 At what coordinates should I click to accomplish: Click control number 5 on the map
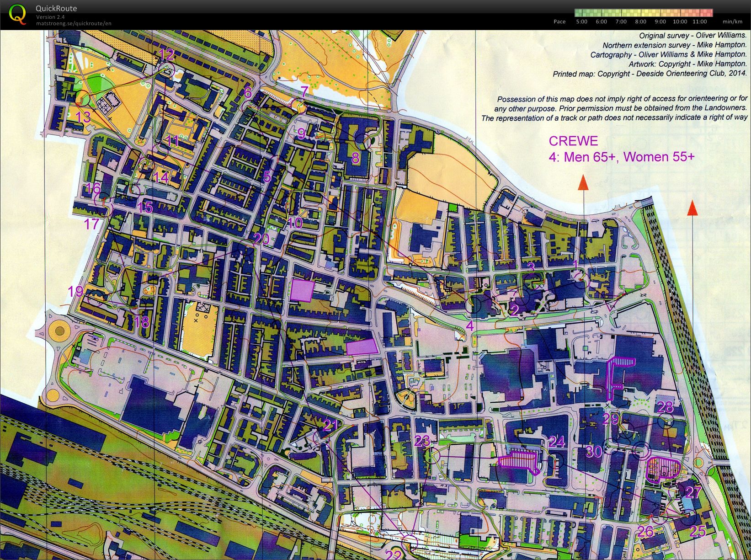pos(267,176)
